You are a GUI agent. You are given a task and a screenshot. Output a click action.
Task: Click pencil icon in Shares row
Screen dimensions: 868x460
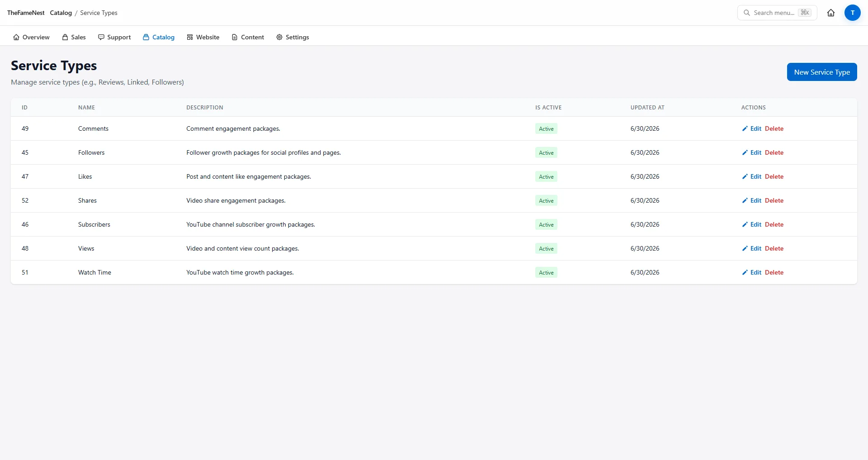pyautogui.click(x=745, y=200)
